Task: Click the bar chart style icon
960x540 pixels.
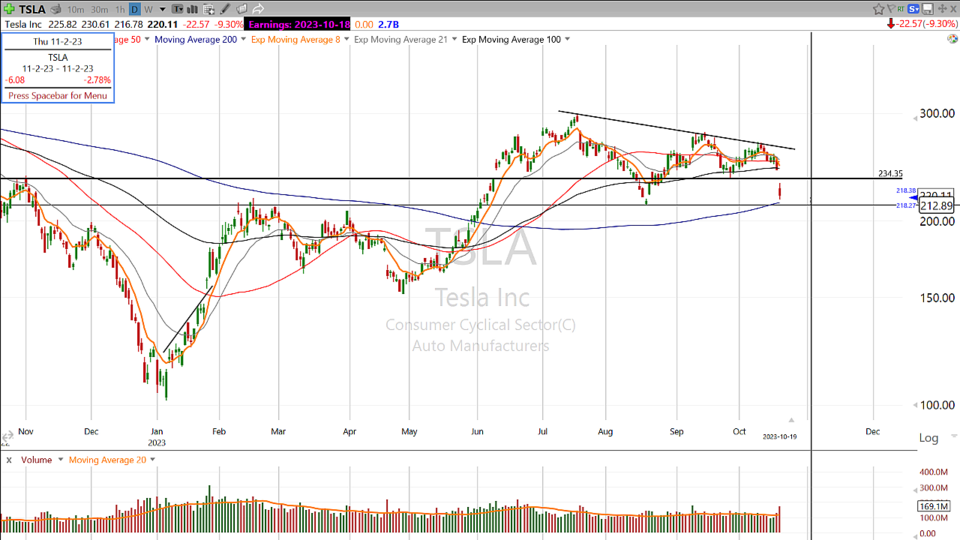Action: [x=192, y=9]
